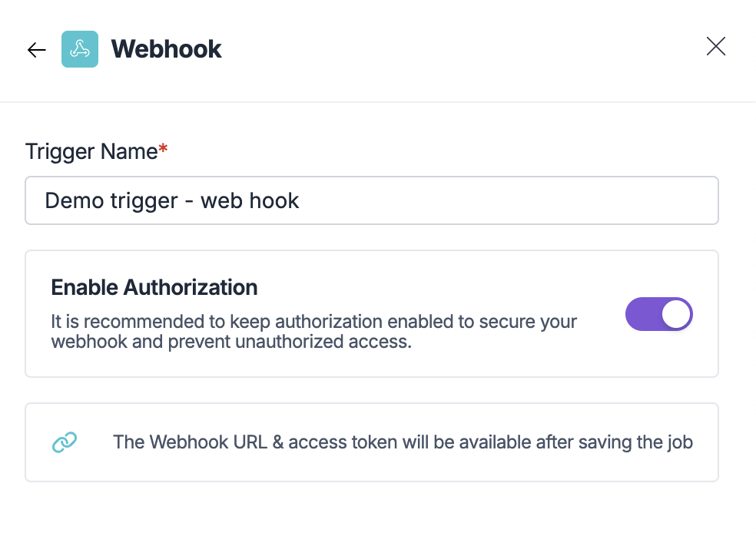The width and height of the screenshot is (756, 536).
Task: Click the switch next to the authorization description
Action: pos(658,314)
